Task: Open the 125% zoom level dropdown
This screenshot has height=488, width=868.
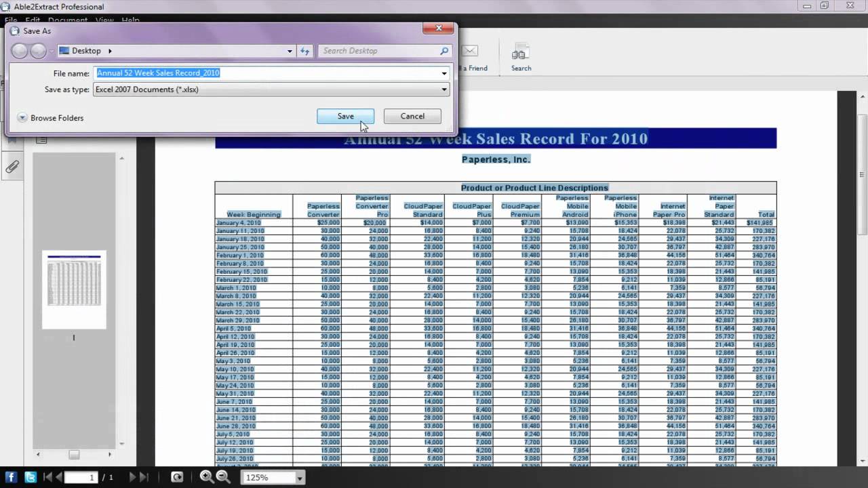Action: [299, 478]
